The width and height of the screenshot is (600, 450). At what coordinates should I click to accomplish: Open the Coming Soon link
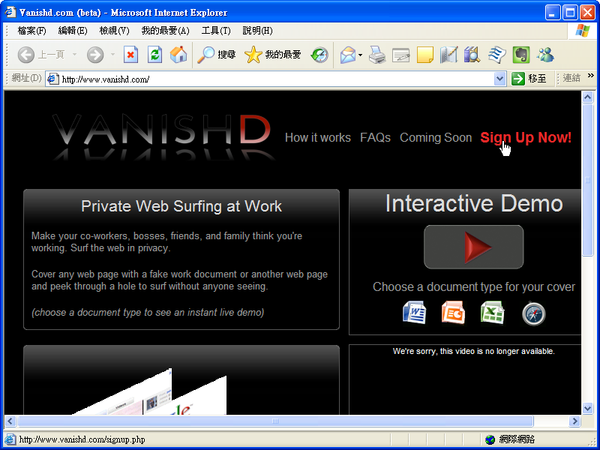[435, 138]
